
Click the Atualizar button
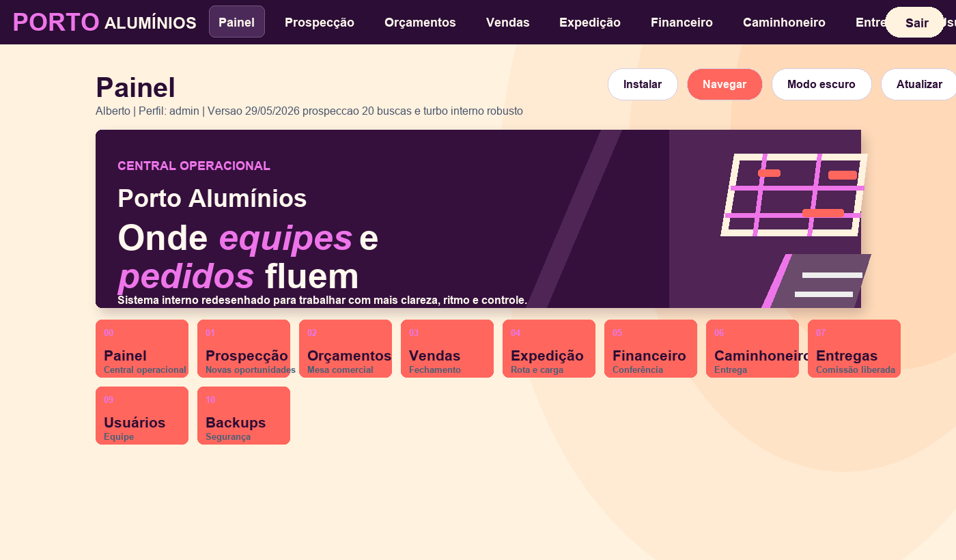click(x=919, y=85)
